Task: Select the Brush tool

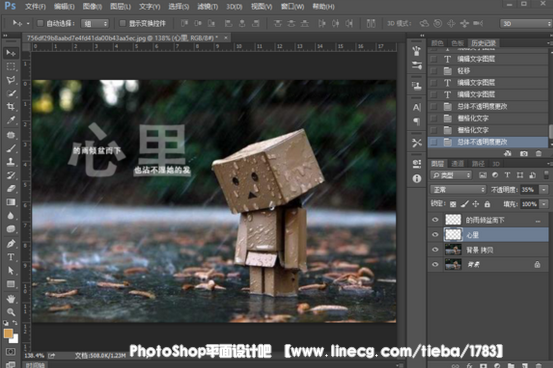Action: (x=11, y=148)
